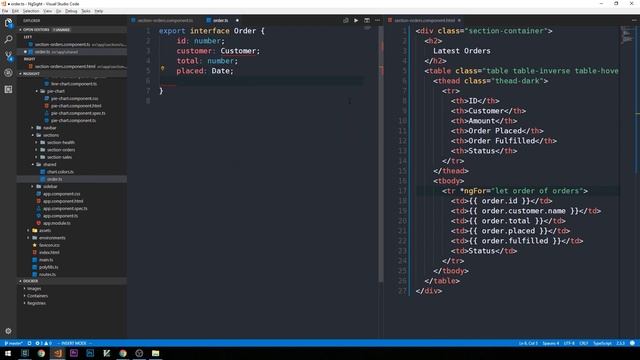Open app.module.ts in the explorer
Screen dimensions: 640x360
coord(57,223)
